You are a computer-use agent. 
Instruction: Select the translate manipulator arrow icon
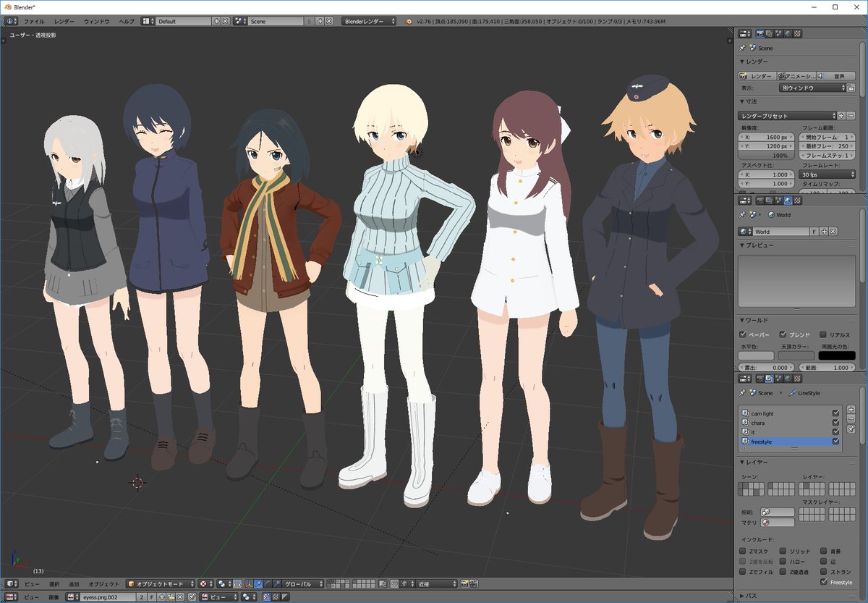258,583
